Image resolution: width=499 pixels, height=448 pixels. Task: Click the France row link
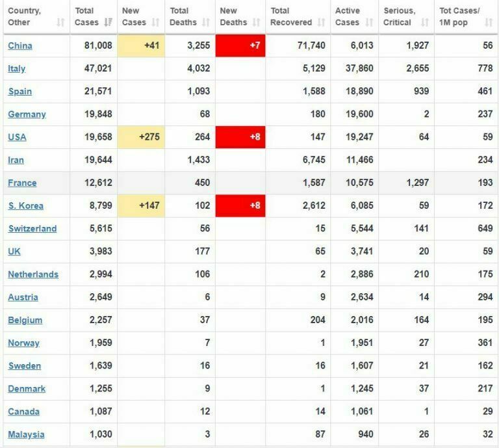click(22, 183)
